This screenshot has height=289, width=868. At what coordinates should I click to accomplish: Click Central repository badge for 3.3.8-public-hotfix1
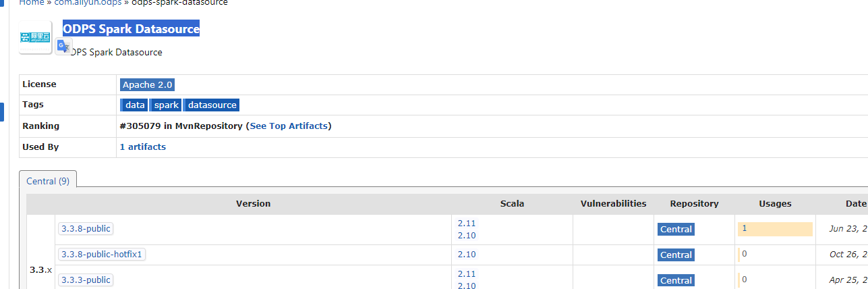tap(676, 255)
